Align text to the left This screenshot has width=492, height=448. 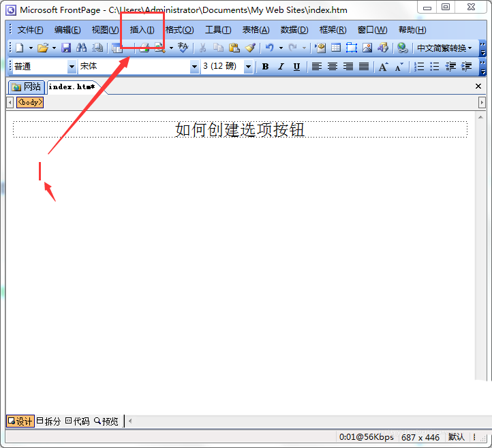pos(317,67)
